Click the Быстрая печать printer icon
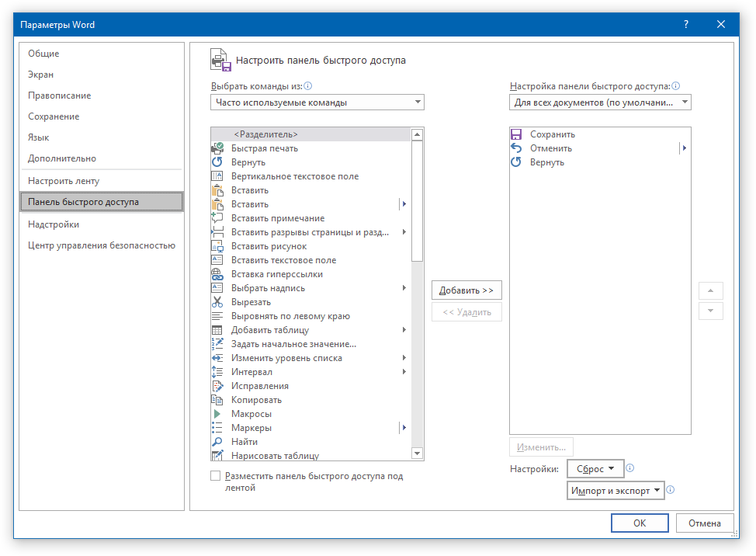The image size is (756, 556). tap(217, 148)
